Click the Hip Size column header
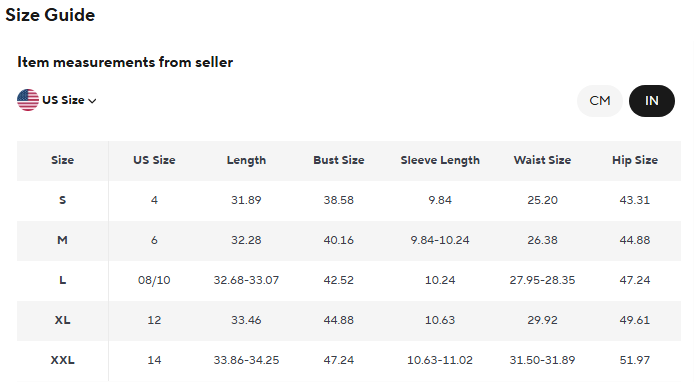Screen dimensions: 694x382 tap(635, 160)
